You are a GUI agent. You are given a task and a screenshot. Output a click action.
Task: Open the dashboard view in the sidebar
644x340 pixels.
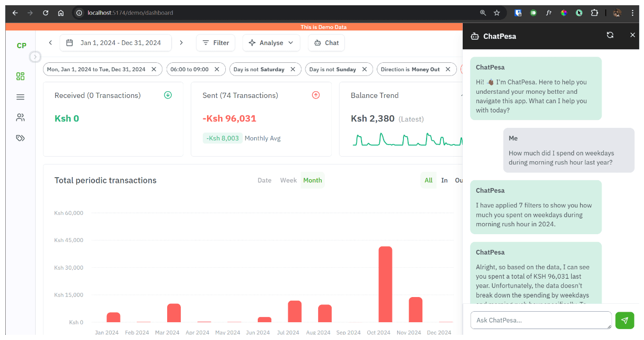click(x=20, y=76)
